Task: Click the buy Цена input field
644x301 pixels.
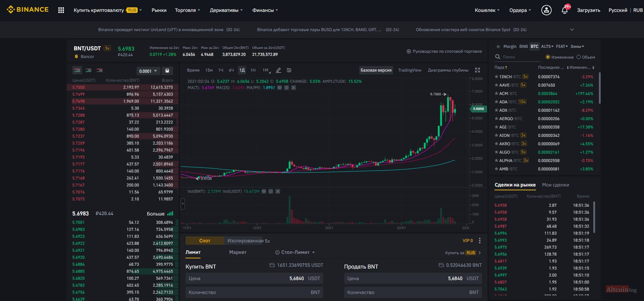Action: click(x=254, y=278)
